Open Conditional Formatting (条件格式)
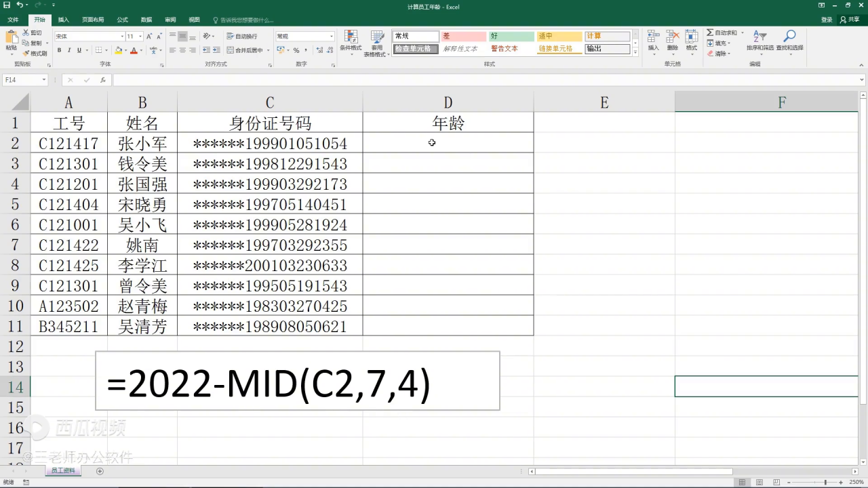Viewport: 868px width, 488px height. pos(351,42)
